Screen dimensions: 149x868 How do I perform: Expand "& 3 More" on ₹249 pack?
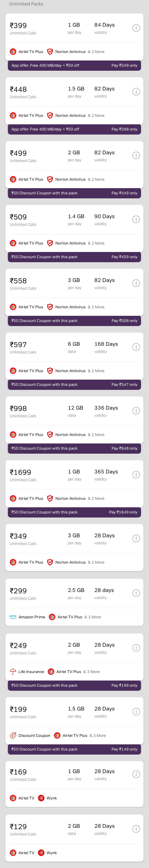[x=91, y=672]
